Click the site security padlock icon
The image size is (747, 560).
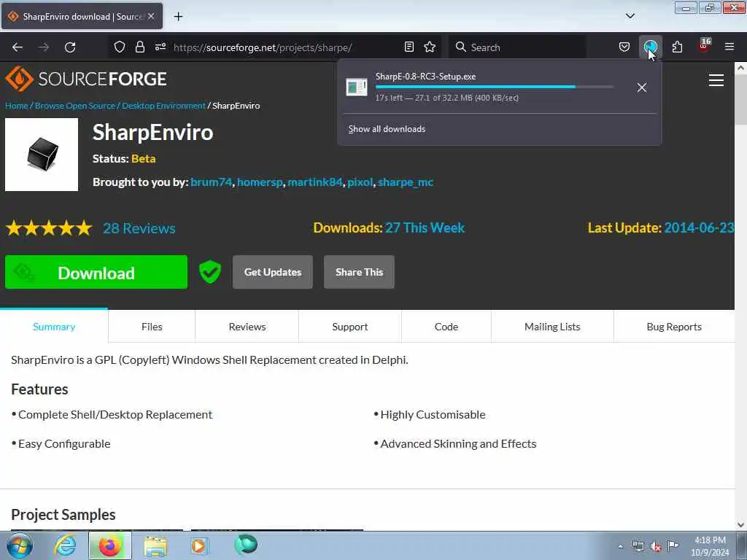pyautogui.click(x=139, y=47)
